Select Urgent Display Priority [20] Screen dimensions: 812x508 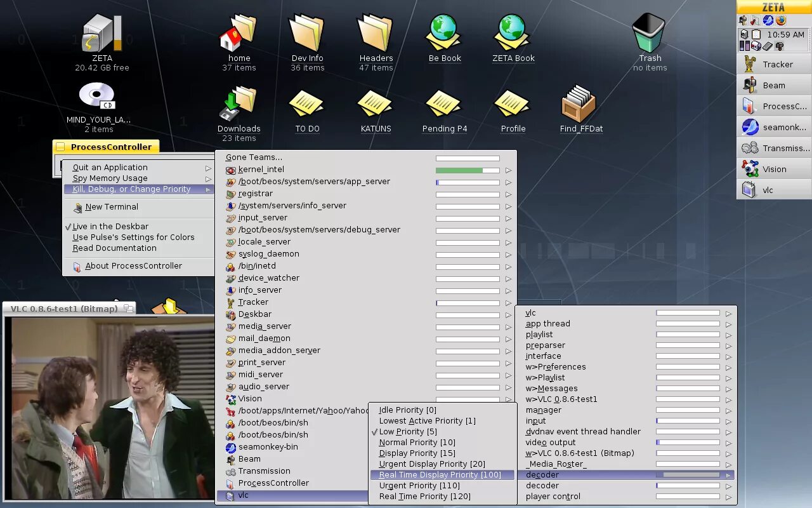coord(442,464)
